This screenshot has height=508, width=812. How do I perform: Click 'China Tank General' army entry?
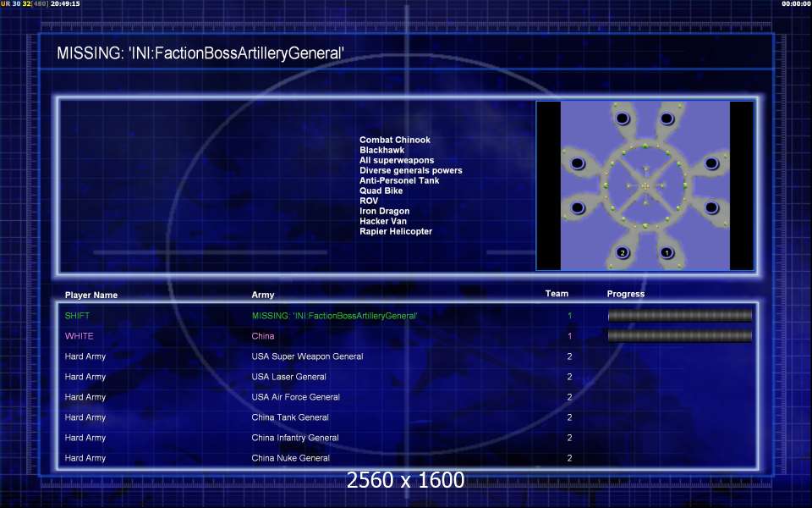pos(290,417)
